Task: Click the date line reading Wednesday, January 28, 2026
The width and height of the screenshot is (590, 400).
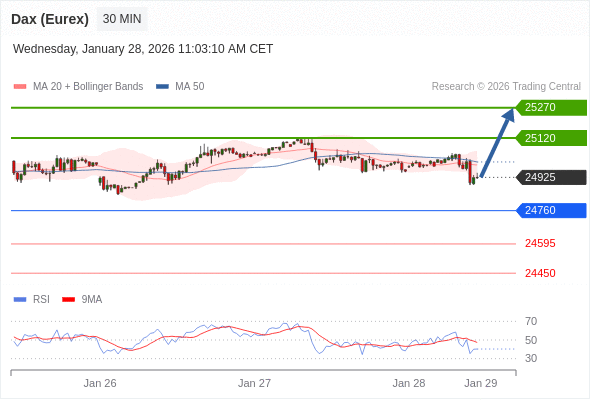Action: pos(143,49)
